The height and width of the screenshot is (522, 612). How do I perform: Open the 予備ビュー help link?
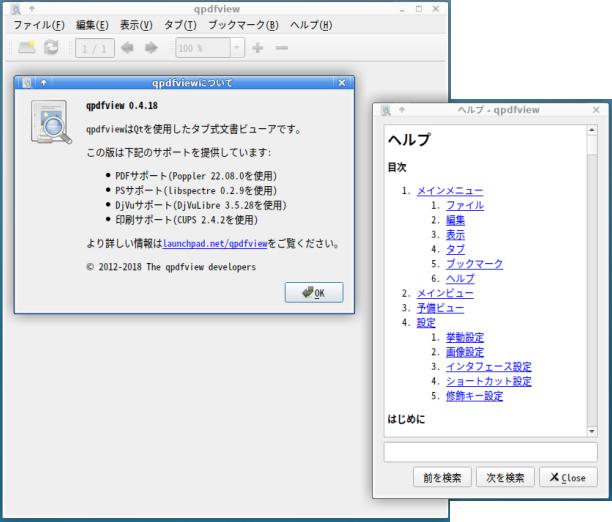tap(440, 308)
